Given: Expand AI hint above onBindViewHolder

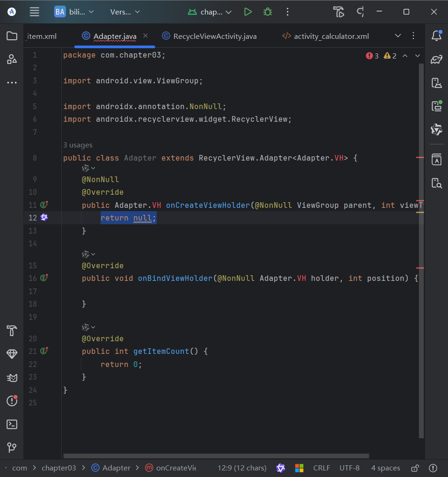Looking at the screenshot, I should pyautogui.click(x=88, y=254).
